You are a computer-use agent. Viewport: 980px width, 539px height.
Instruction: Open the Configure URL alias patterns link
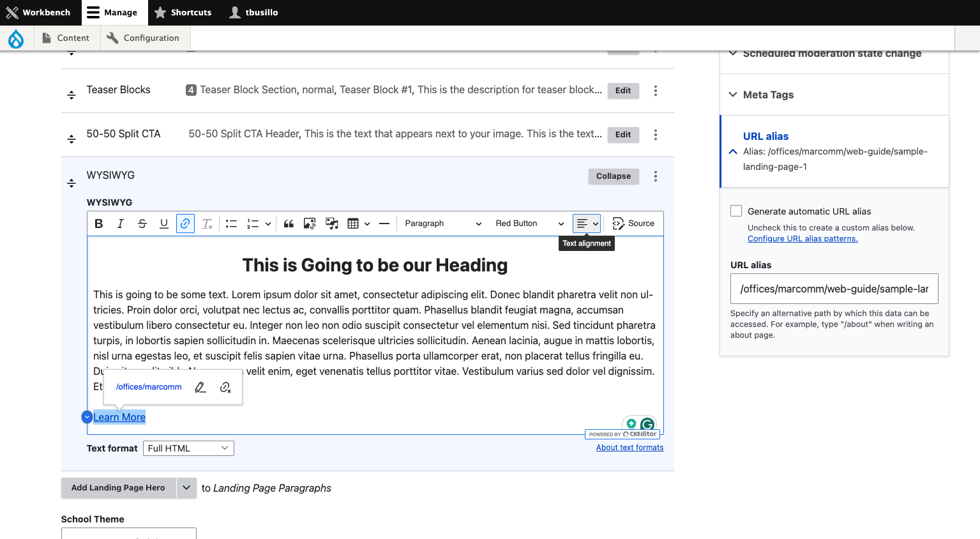pyautogui.click(x=803, y=239)
